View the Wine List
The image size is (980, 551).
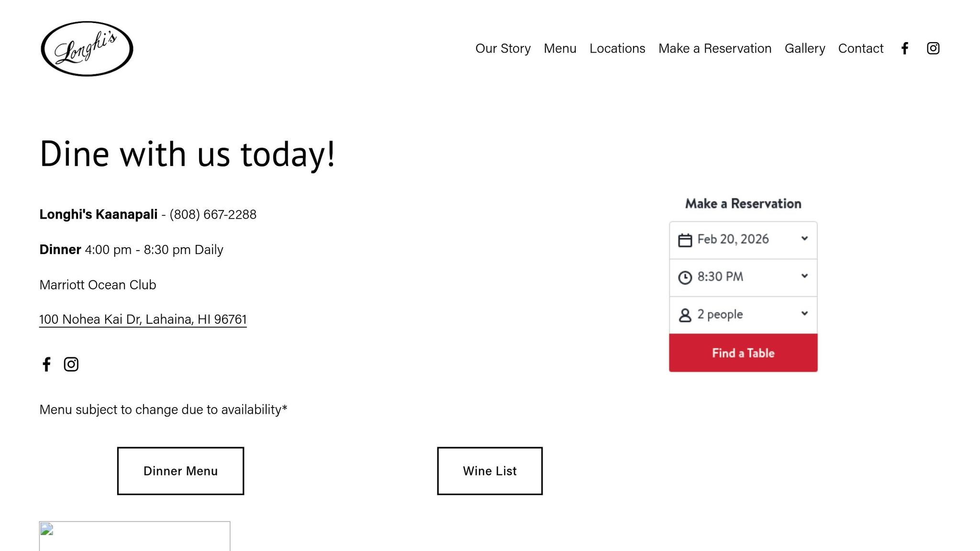pyautogui.click(x=490, y=471)
